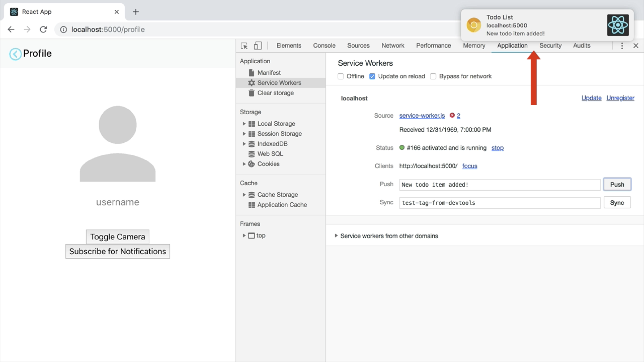Expand Service workers from other domains
The image size is (644, 362).
tap(336, 236)
